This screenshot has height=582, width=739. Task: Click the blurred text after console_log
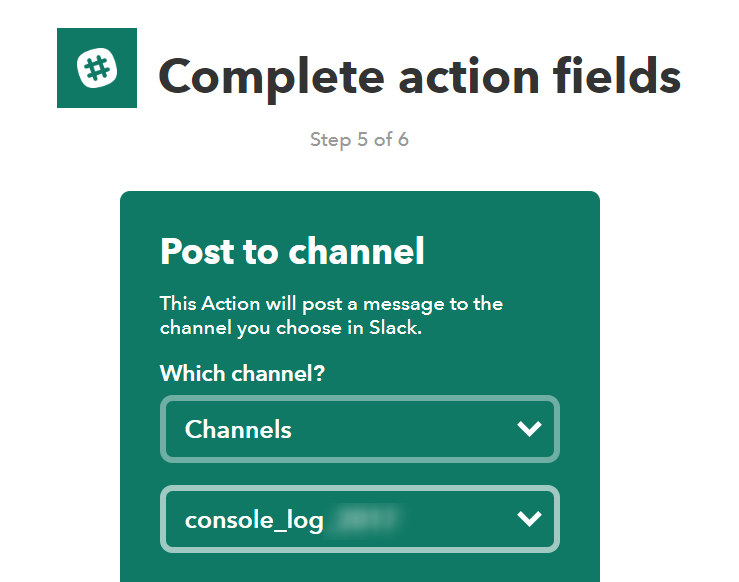point(367,519)
